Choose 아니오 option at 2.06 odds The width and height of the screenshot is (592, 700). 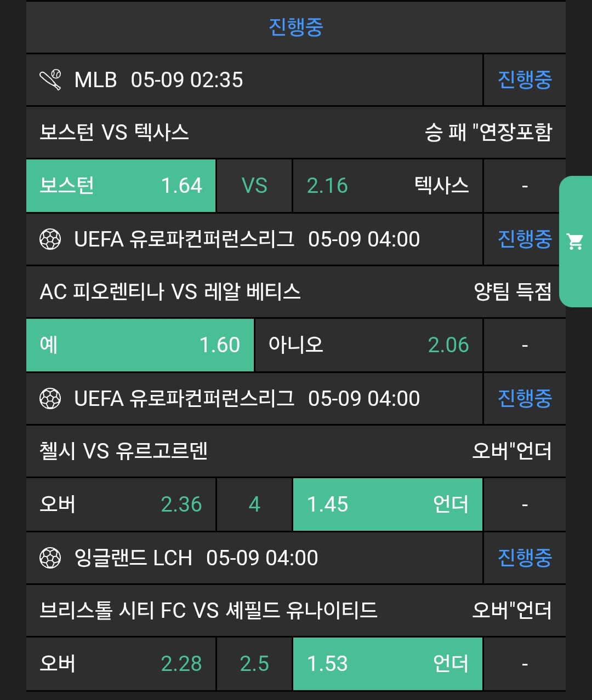368,345
